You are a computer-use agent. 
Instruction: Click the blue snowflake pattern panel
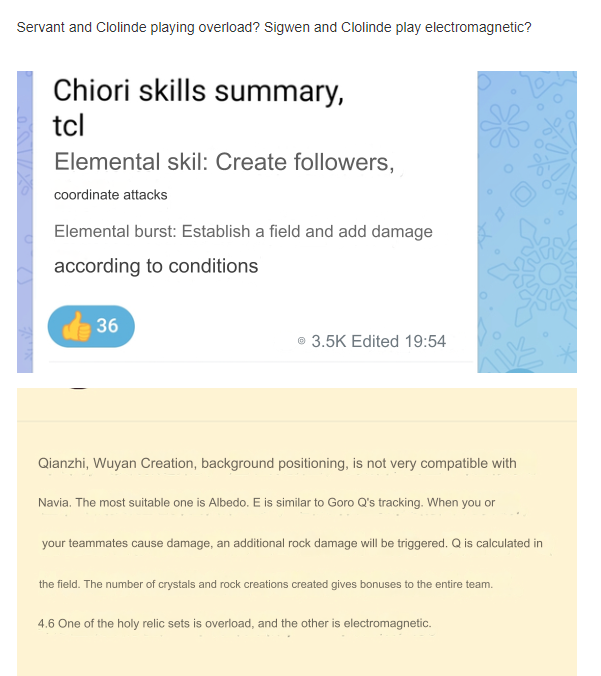click(x=527, y=222)
